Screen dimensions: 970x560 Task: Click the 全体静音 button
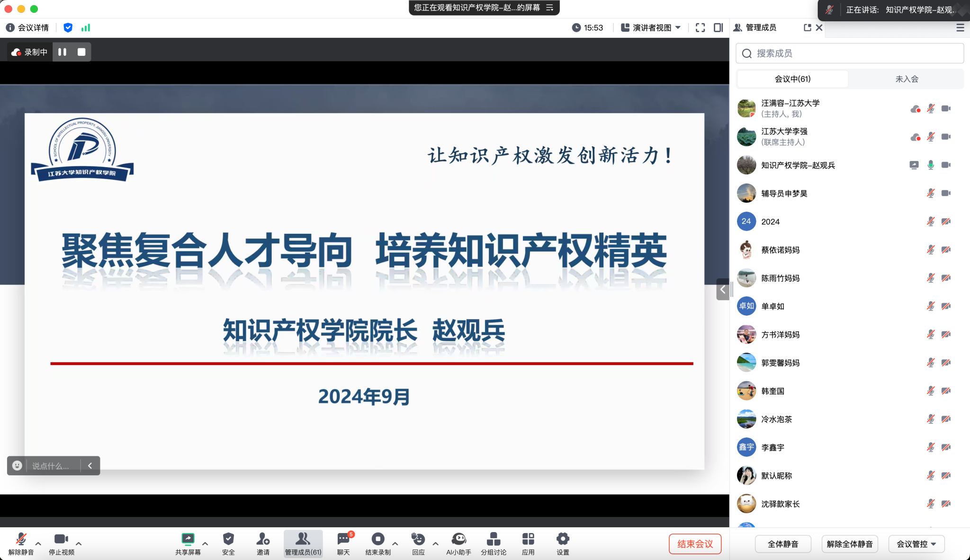(x=782, y=544)
